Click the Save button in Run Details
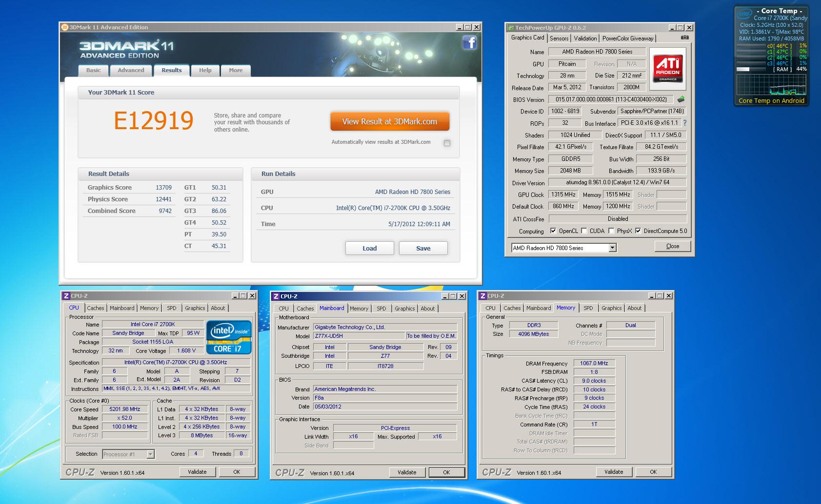 (x=423, y=248)
